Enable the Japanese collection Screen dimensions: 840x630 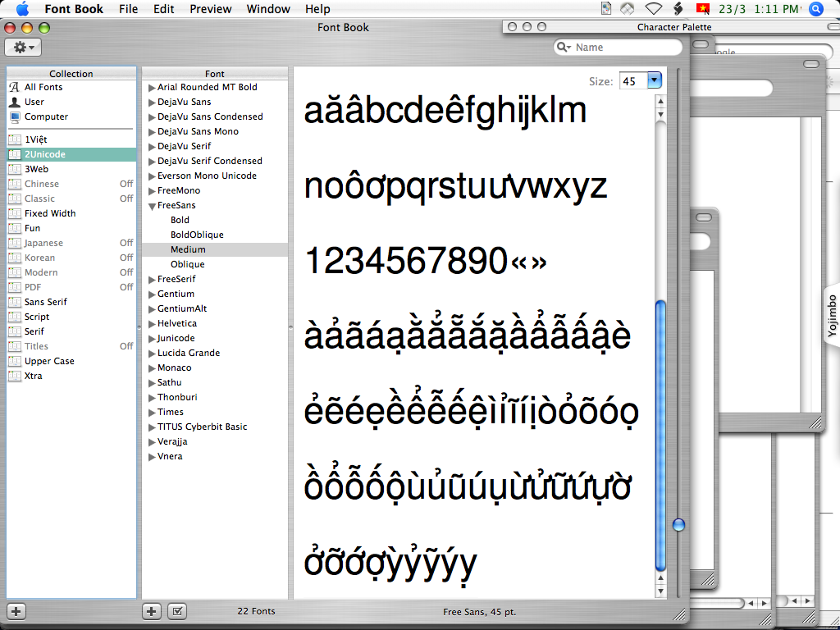click(x=126, y=243)
